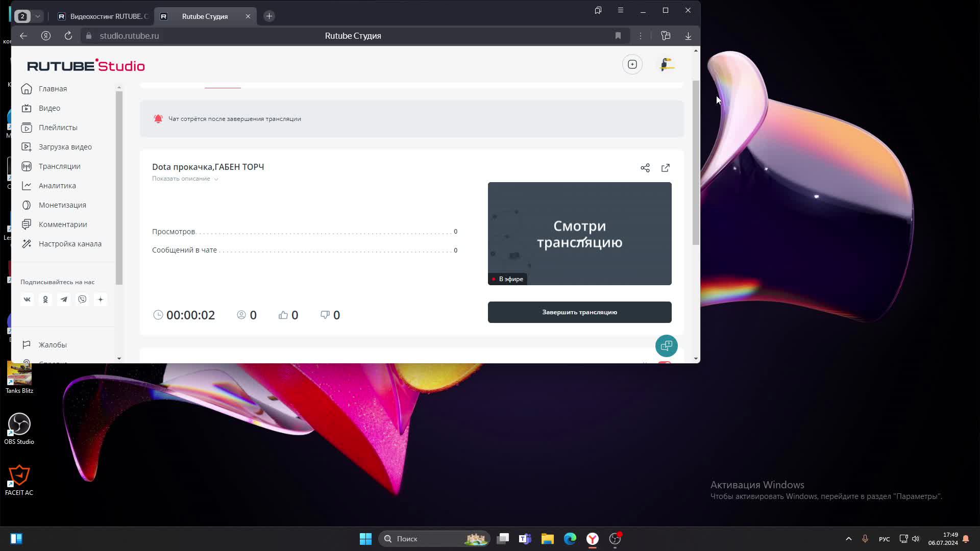Click the share icon for the stream
This screenshot has height=551, width=980.
pos(645,168)
